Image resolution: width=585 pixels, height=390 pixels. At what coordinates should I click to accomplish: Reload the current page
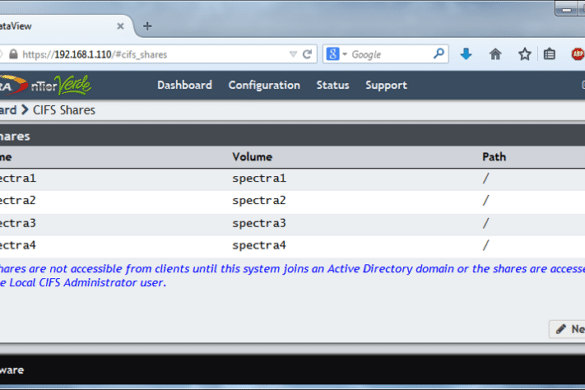click(307, 54)
